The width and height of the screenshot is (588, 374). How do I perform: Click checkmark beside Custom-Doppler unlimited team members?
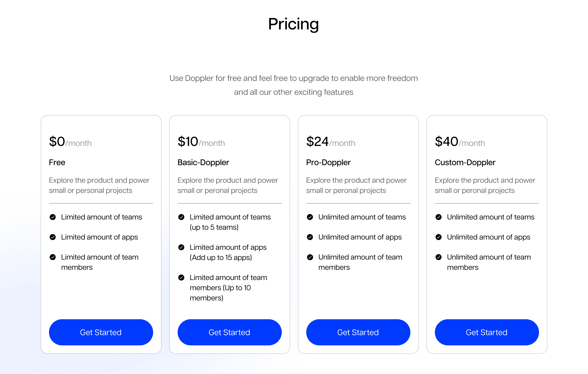pos(439,257)
